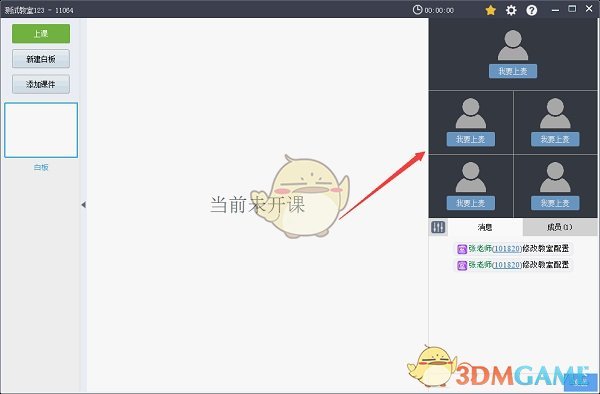Image resolution: width=600 pixels, height=394 pixels.
Task: Click the 新建白板 button
Action: [x=41, y=59]
